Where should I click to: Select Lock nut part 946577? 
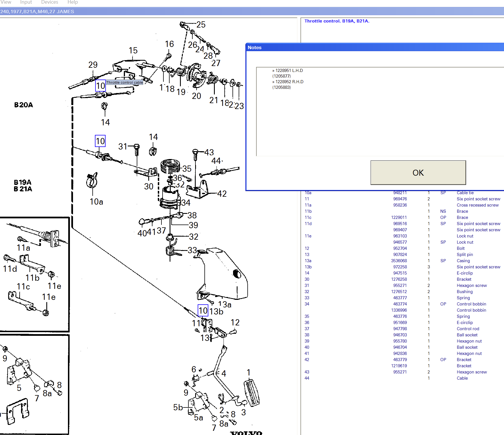[402, 242]
